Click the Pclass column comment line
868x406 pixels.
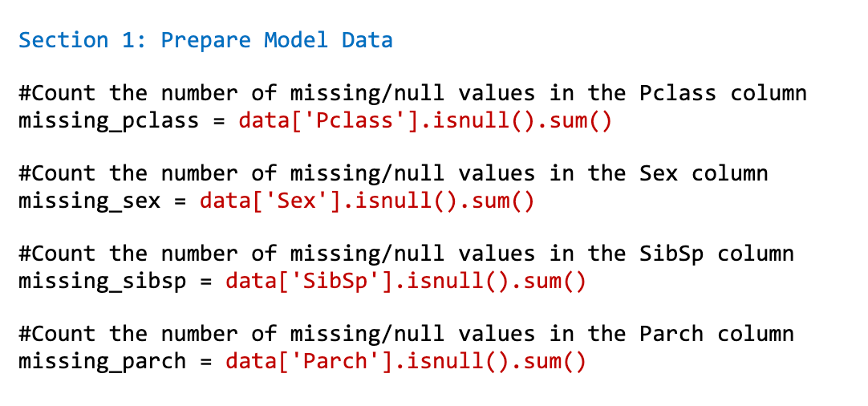412,93
